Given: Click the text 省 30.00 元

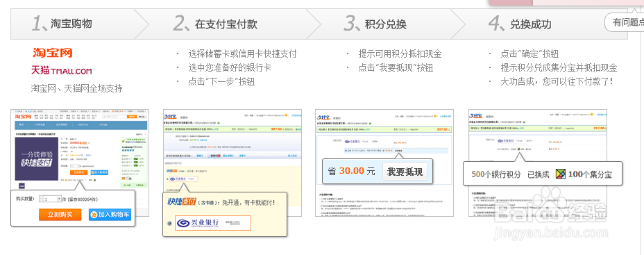Looking at the screenshot, I should (x=352, y=171).
